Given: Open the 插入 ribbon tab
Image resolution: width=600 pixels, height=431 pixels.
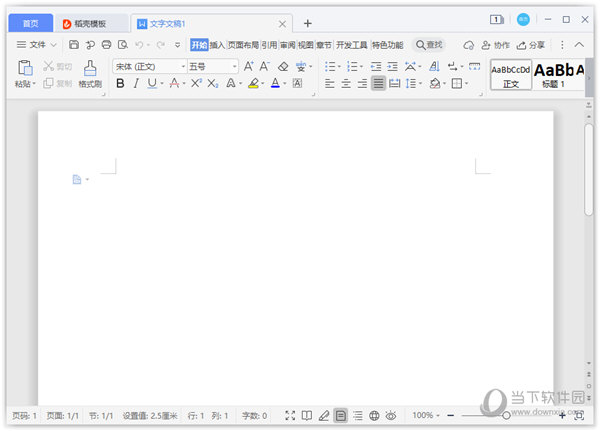Looking at the screenshot, I should click(217, 45).
